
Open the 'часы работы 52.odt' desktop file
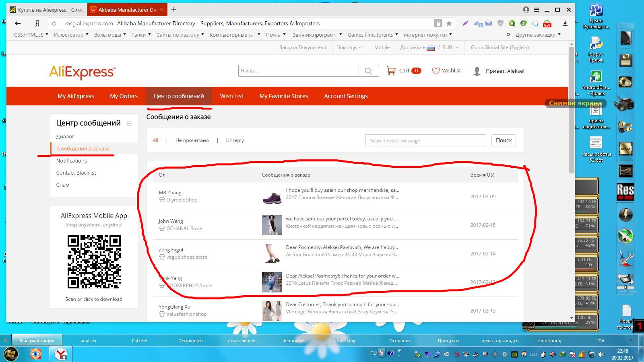[596, 150]
